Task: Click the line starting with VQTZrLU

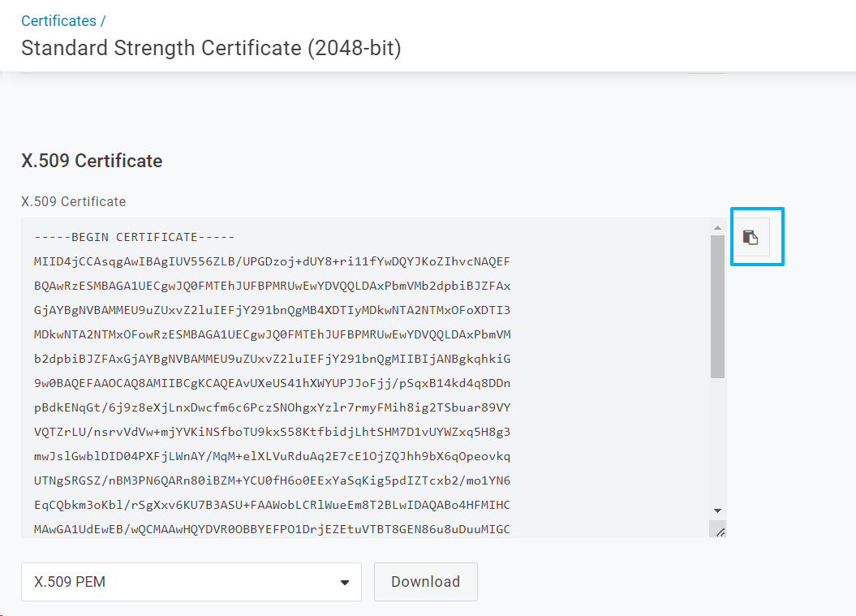Action: pyautogui.click(x=272, y=432)
